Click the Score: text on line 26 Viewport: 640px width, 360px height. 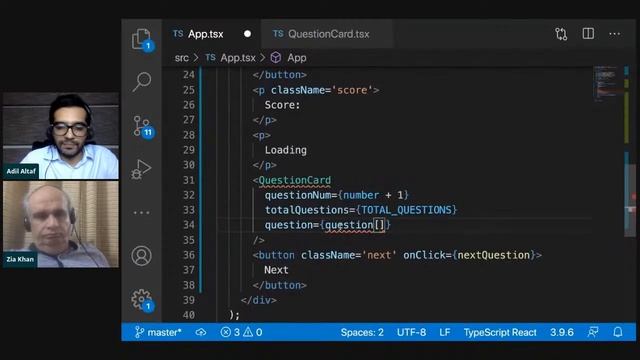(282, 105)
